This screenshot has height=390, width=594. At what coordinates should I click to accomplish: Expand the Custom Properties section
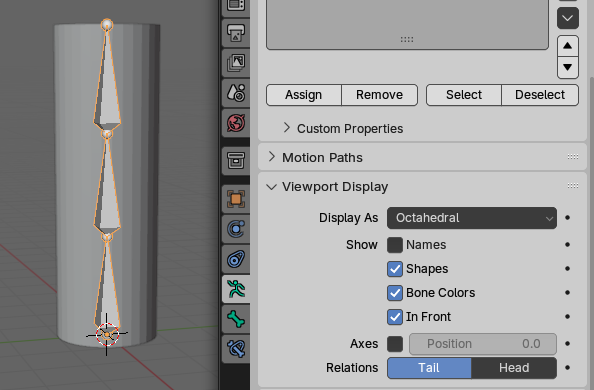tap(287, 128)
